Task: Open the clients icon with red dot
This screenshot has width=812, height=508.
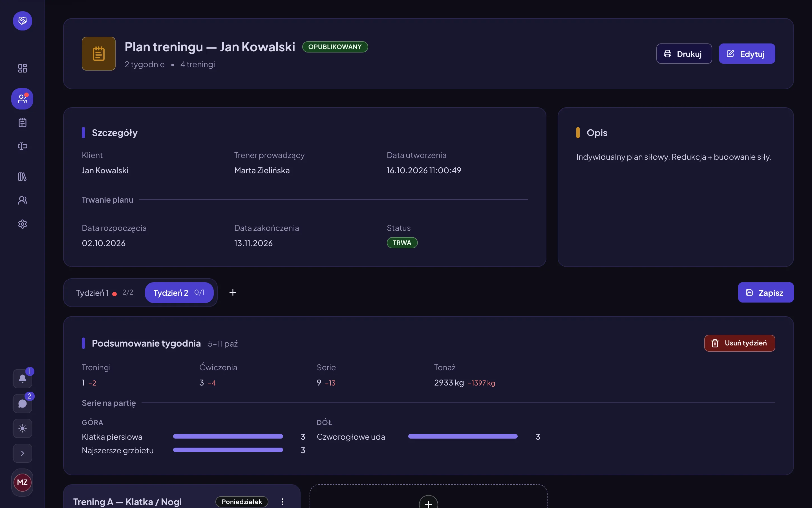Action: point(23,99)
